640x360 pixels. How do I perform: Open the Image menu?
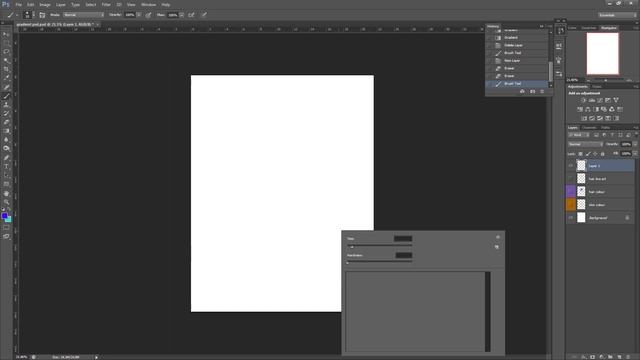45,4
